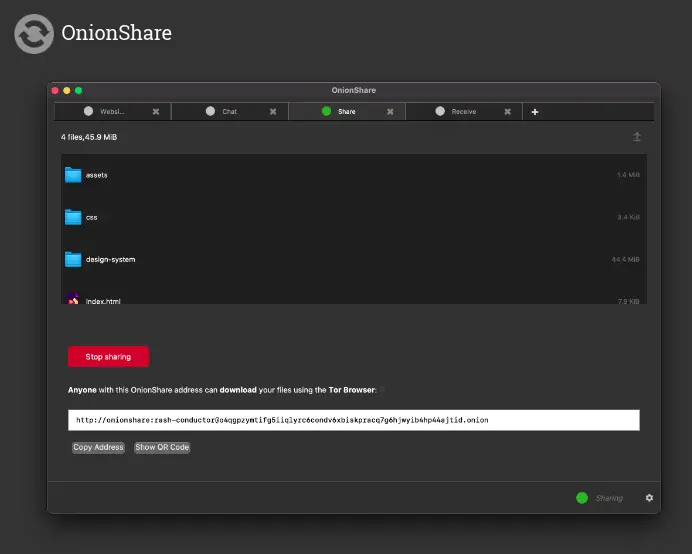
Task: Click the 'Sharing' status text
Action: [x=609, y=498]
